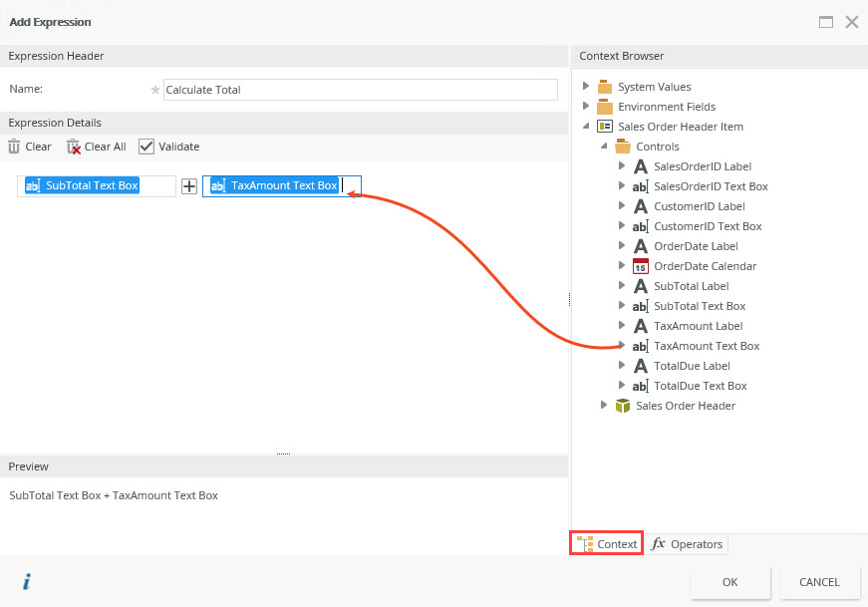The width and height of the screenshot is (868, 607).
Task: Select the OrderDate Calendar icon
Action: 641,266
